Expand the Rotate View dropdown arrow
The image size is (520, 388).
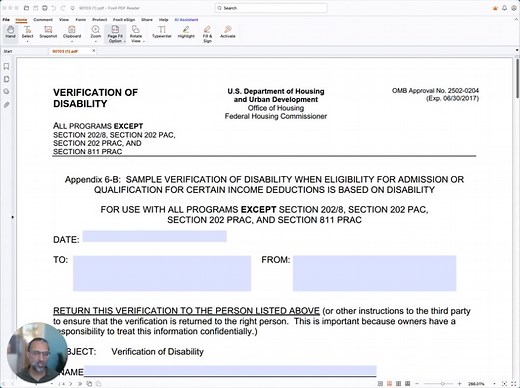pos(144,41)
